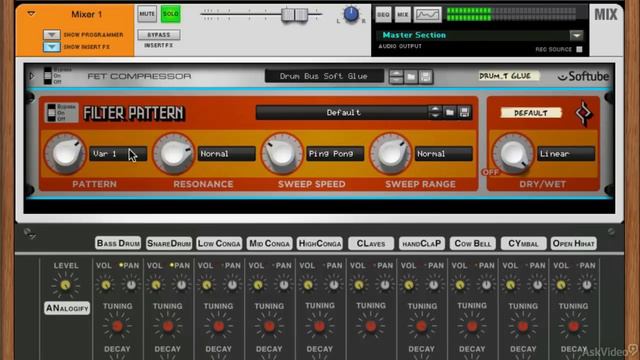Toggle the SOLO button on Mixer 1
Screen dimensions: 640x360
click(x=171, y=14)
